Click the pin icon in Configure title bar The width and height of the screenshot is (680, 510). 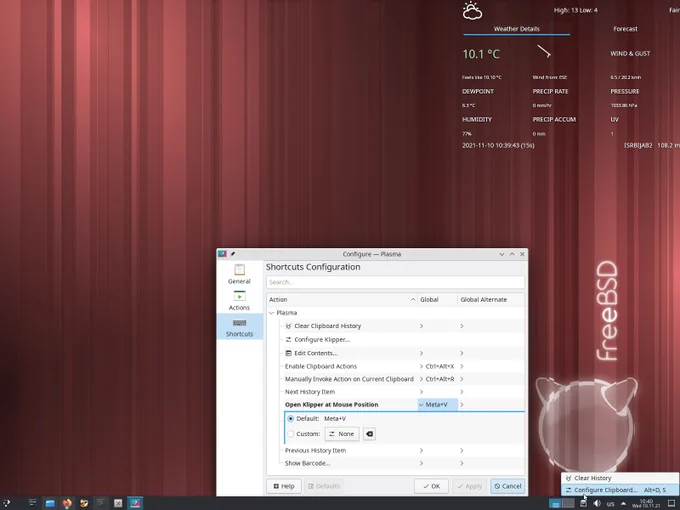coord(233,254)
